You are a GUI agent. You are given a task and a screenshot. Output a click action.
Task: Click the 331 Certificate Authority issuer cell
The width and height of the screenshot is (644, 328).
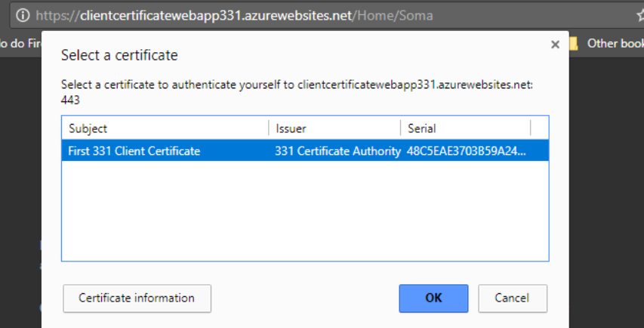337,151
